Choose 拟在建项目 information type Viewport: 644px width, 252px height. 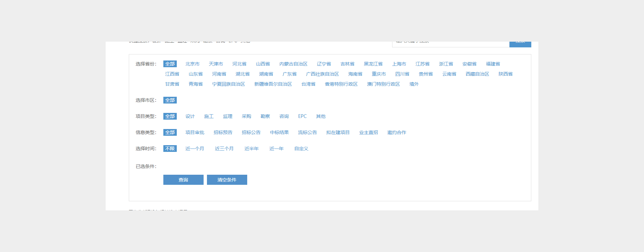(x=338, y=132)
